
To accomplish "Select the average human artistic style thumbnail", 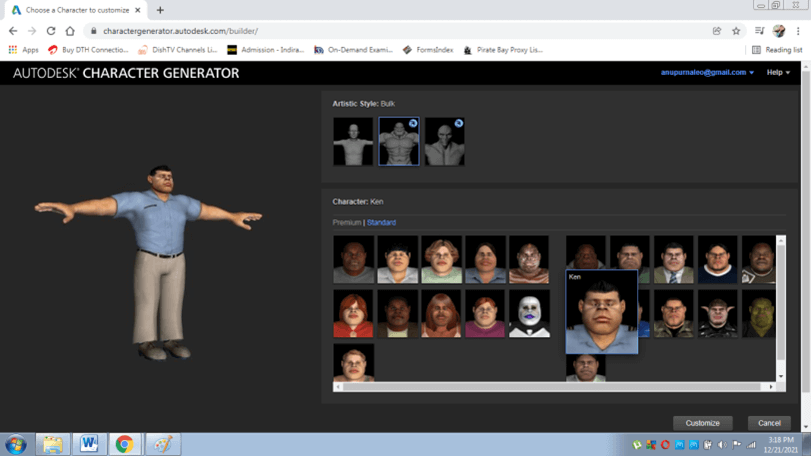I will (353, 142).
